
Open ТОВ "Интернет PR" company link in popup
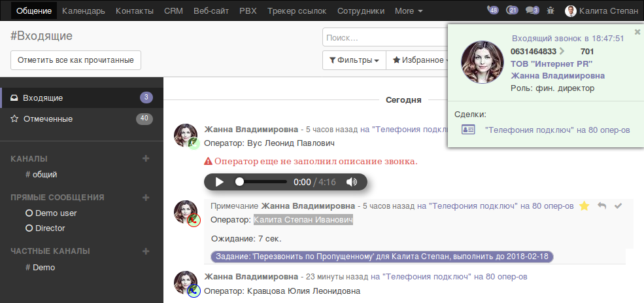[552, 63]
